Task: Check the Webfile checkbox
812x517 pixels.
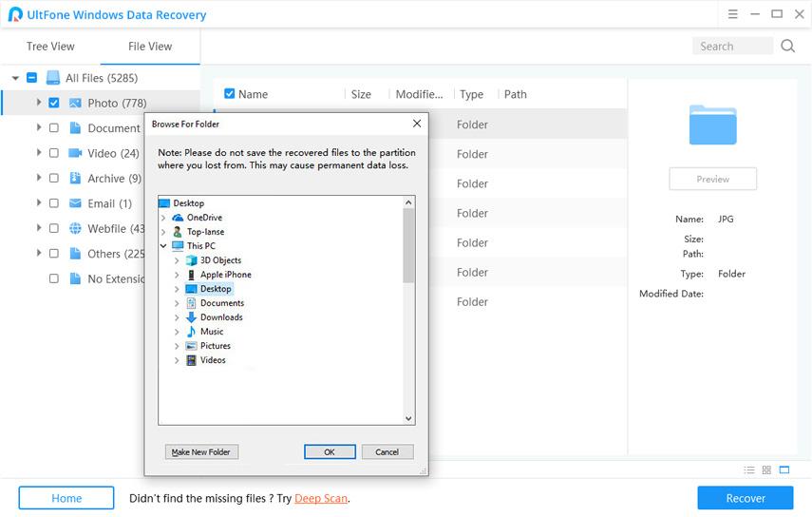Action: pos(53,228)
